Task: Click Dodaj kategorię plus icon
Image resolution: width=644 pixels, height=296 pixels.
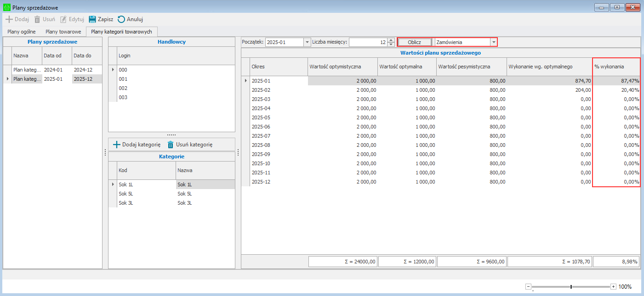Action: pos(117,145)
